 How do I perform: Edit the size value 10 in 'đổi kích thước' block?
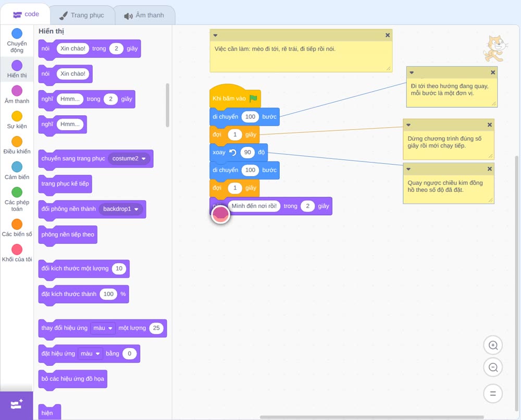[x=119, y=268]
